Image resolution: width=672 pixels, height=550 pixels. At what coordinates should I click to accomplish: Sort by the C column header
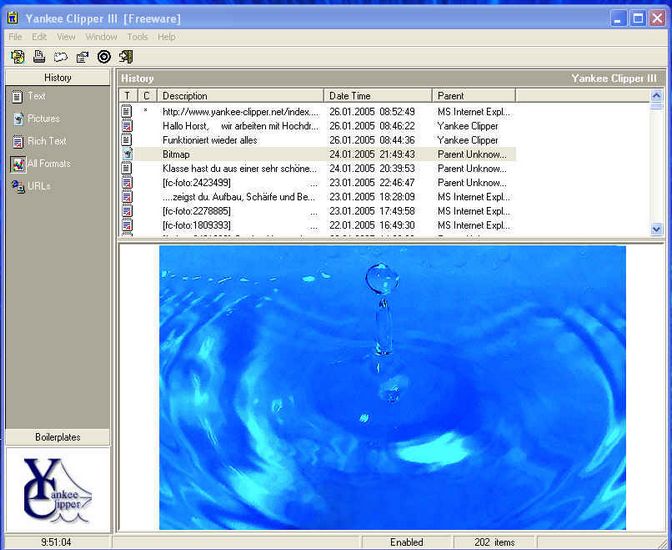(x=147, y=96)
